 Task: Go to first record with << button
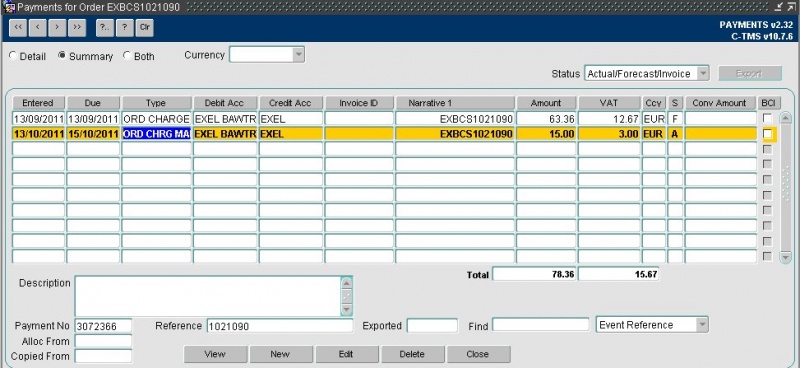coord(18,28)
